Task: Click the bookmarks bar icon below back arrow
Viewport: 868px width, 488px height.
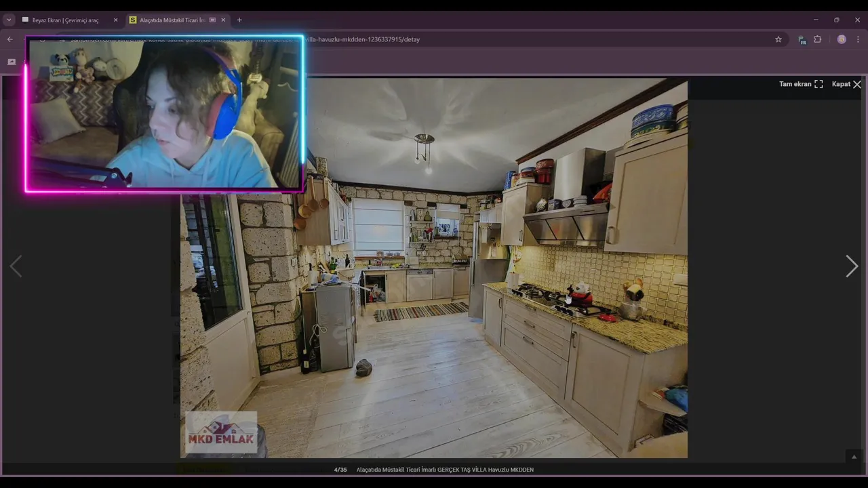Action: (x=12, y=62)
